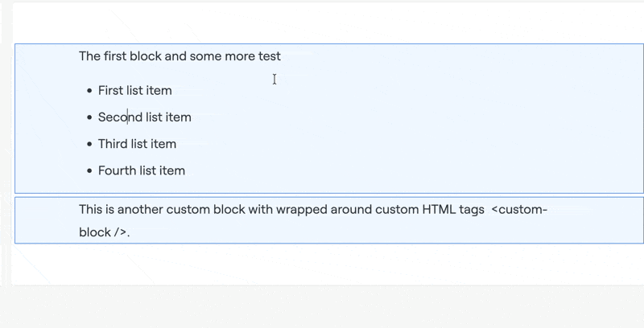Click into 'Third list item' line
Viewport: 644px width, 328px height.
[x=137, y=144]
